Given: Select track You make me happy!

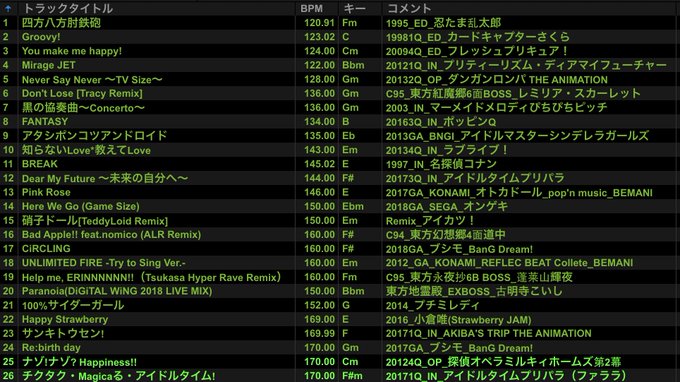Looking at the screenshot, I should pyautogui.click(x=72, y=51).
